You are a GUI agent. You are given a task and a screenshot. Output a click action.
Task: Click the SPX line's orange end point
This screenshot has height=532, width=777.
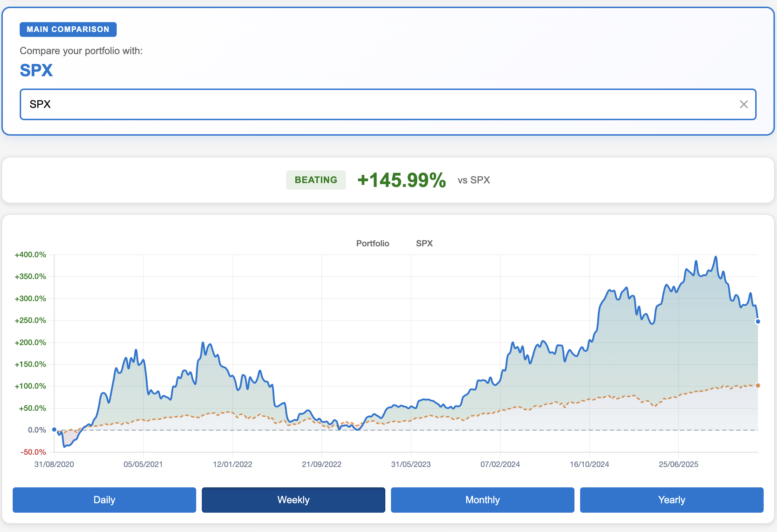758,385
